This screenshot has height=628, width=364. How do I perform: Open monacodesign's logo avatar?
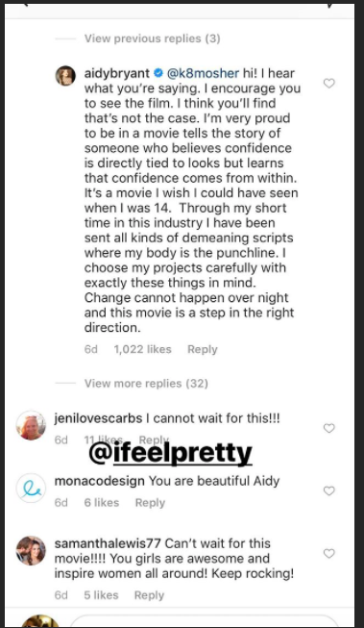pos(31,489)
